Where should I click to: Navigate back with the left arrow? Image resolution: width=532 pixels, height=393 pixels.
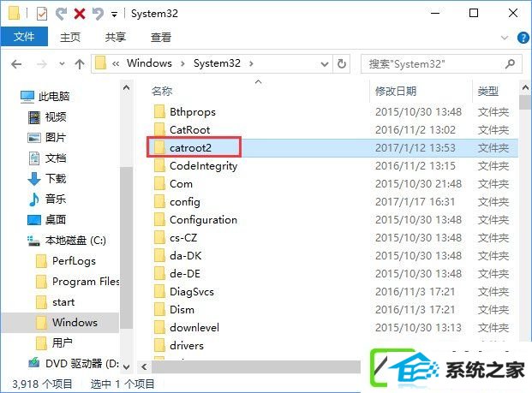pos(16,63)
